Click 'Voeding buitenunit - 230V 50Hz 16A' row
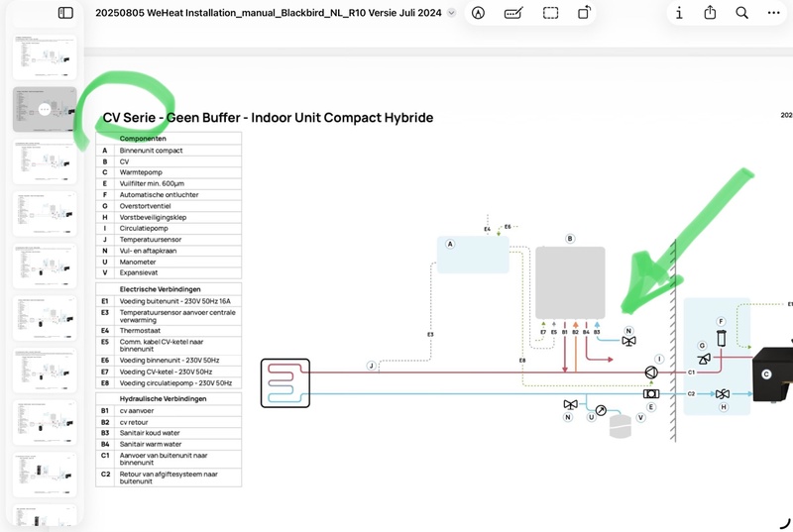This screenshot has width=793, height=532. pyautogui.click(x=169, y=301)
